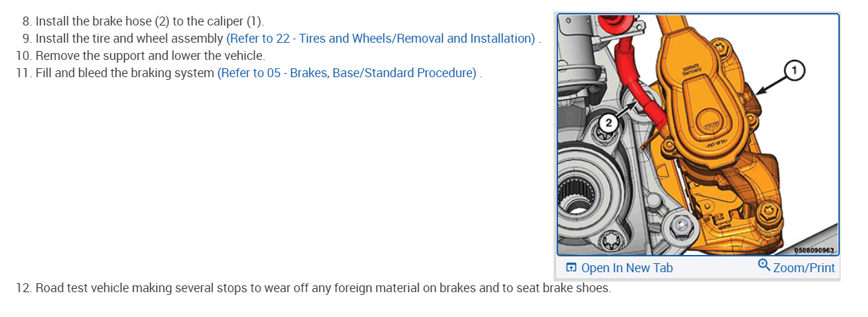Click the Open In New Tab icon
The image size is (868, 317).
[x=570, y=268]
